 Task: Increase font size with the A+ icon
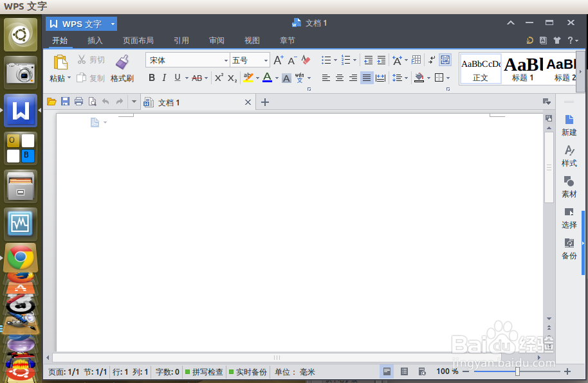(279, 60)
